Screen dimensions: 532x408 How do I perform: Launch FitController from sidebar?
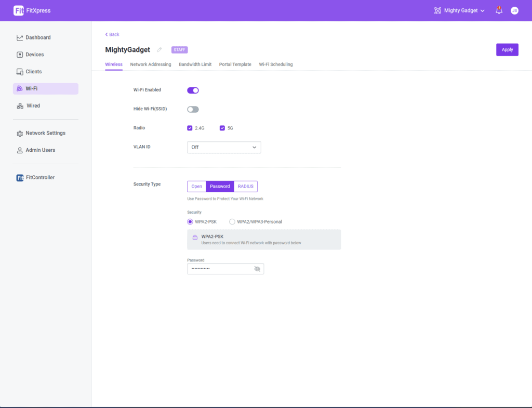(x=40, y=178)
